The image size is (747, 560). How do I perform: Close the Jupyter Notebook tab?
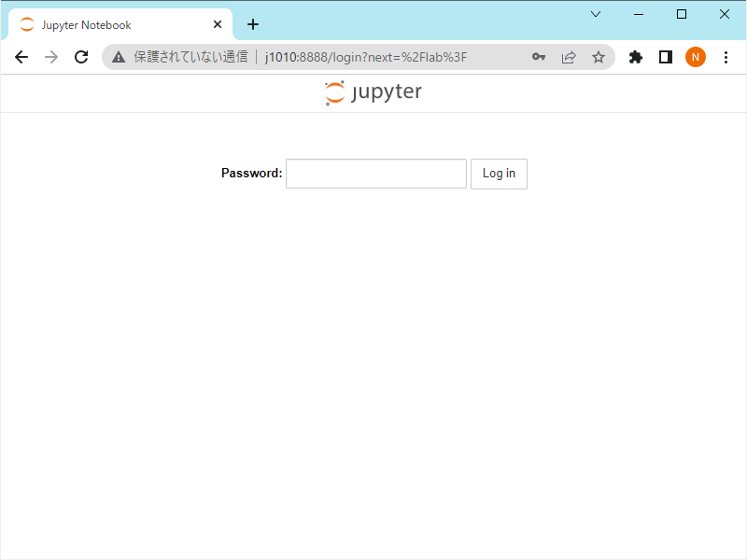click(x=218, y=24)
